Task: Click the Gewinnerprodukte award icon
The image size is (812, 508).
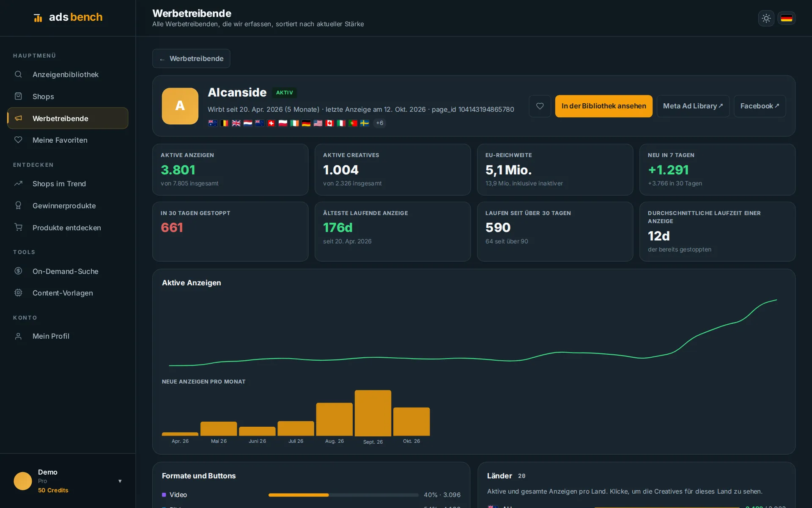Action: pos(18,206)
